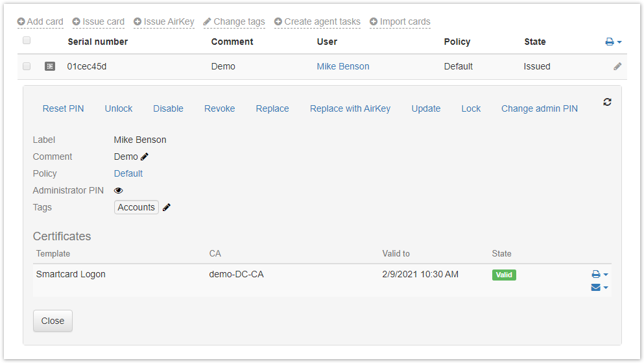Click the Add card plus icon
Viewport: 644px width, 363px height.
tap(21, 21)
